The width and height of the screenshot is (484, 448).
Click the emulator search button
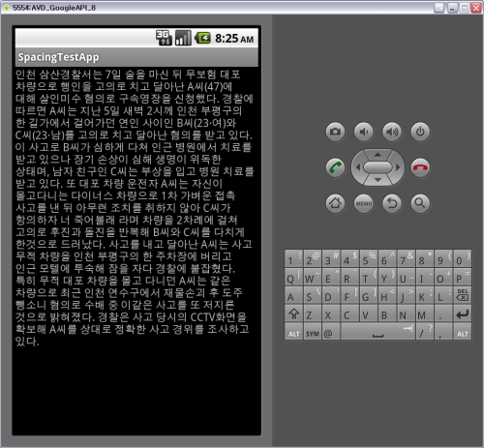tap(420, 203)
